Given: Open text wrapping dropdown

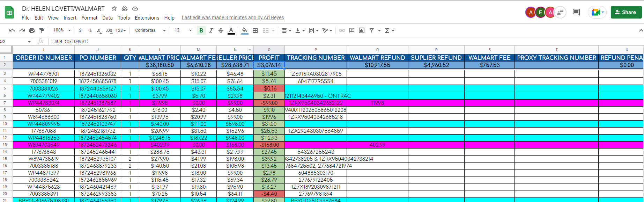Looking at the screenshot, I should click(x=313, y=30).
